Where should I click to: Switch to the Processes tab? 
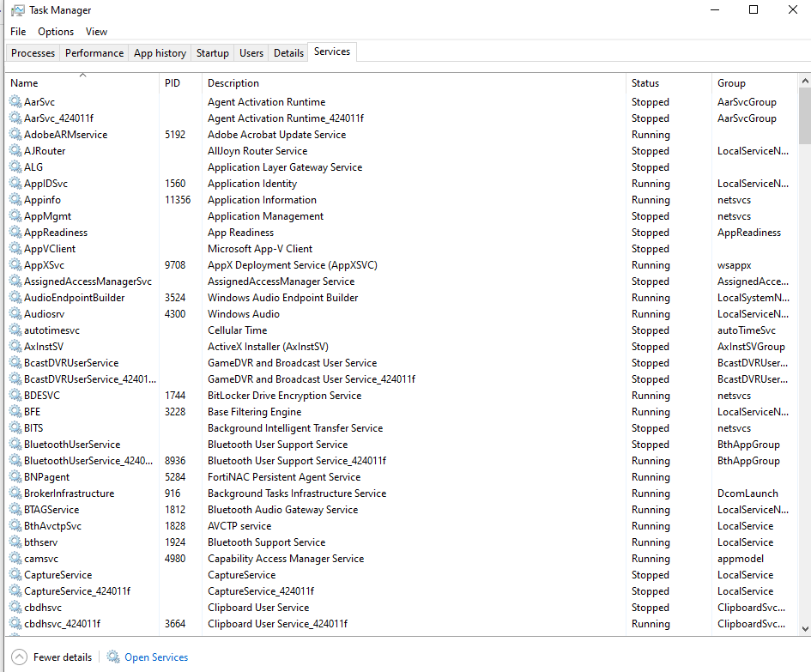click(x=33, y=52)
